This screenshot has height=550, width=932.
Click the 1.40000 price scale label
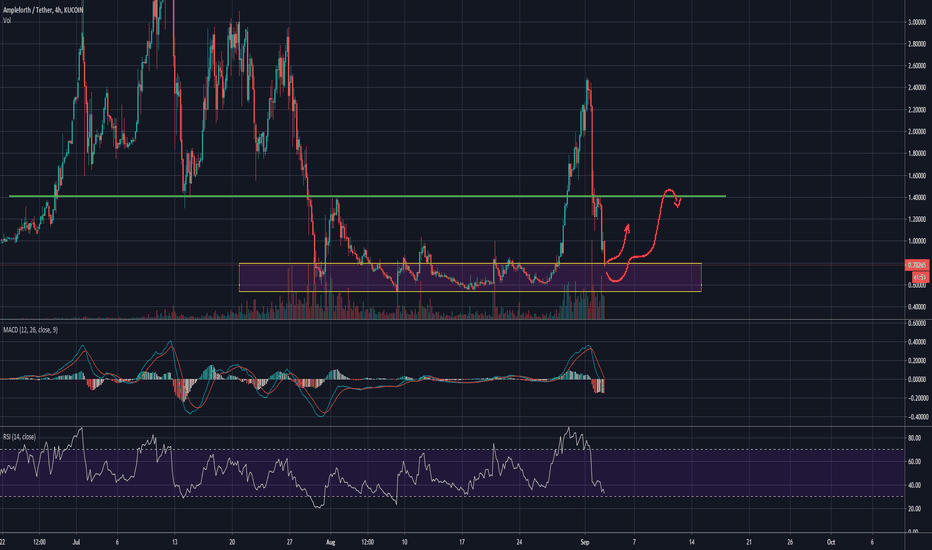pyautogui.click(x=917, y=197)
